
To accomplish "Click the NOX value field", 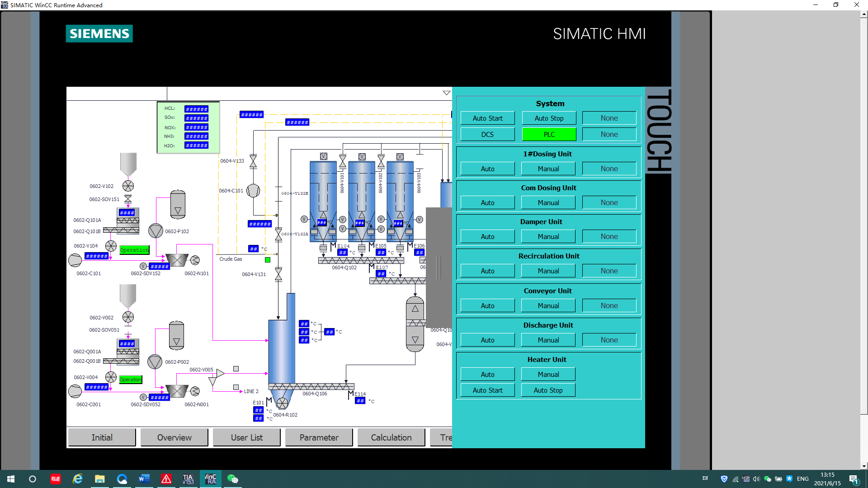I will (196, 127).
